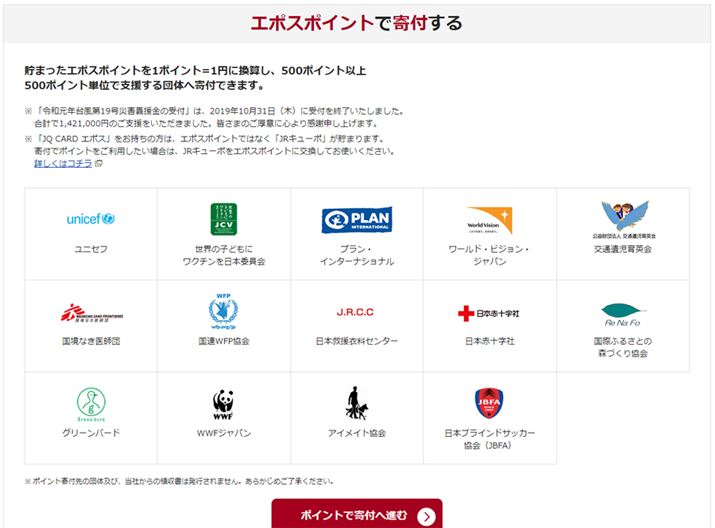This screenshot has width=715, height=528.
Task: Click 世界の子どもにワクチンを日本委員会 text
Action: coord(223,255)
